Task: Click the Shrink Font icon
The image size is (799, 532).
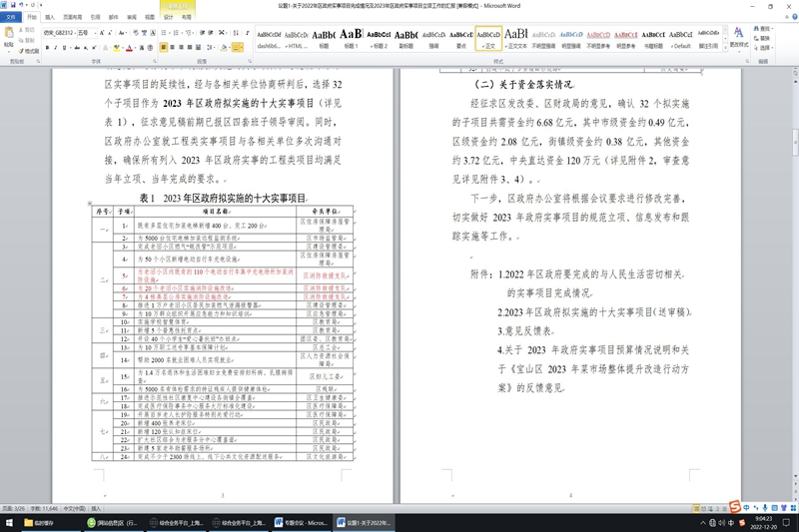Action: (x=110, y=33)
